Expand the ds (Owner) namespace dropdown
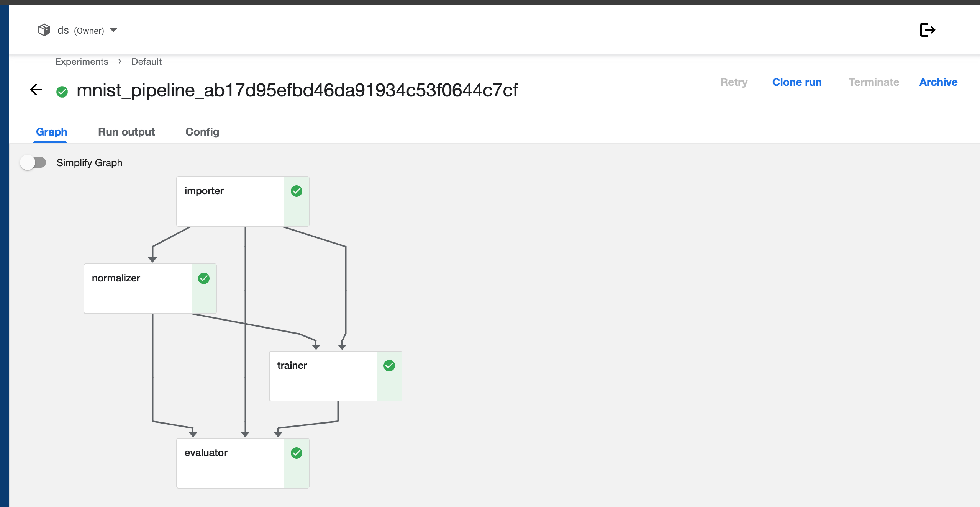This screenshot has height=507, width=980. (113, 30)
